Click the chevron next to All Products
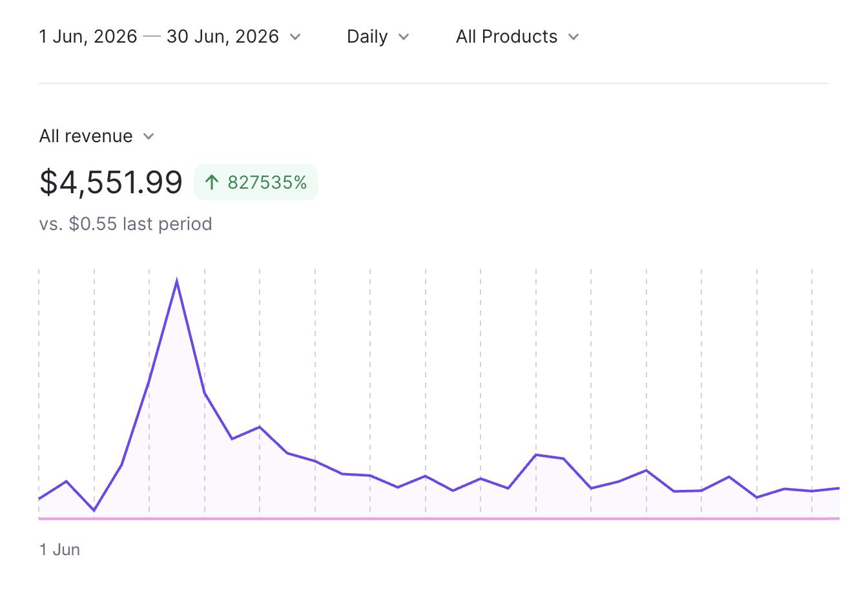 tap(573, 37)
